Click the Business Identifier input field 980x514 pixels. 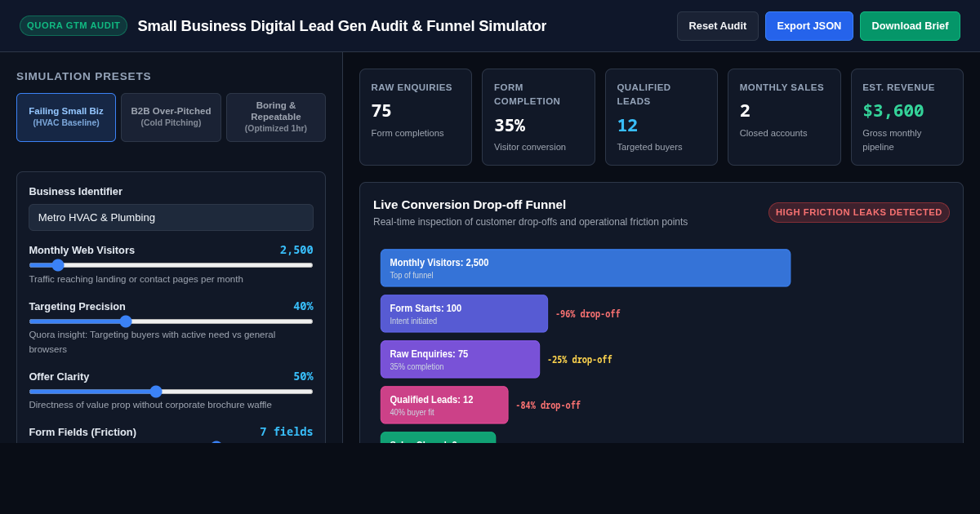(171, 218)
